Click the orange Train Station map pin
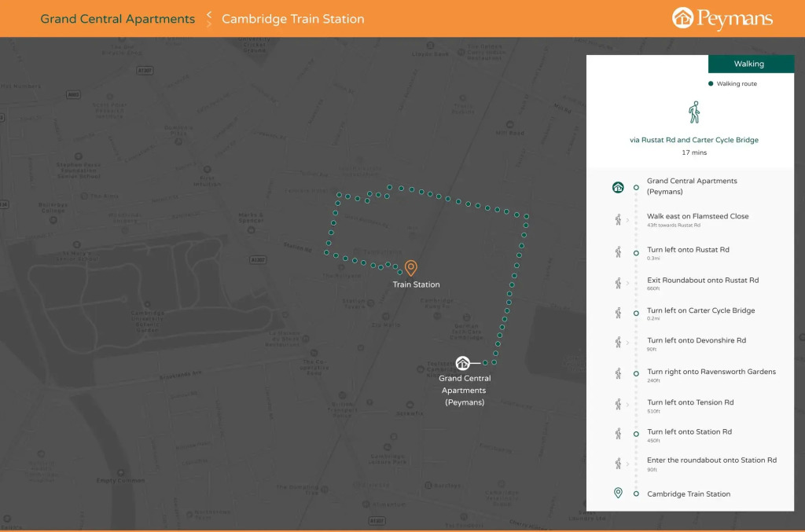 (x=410, y=268)
